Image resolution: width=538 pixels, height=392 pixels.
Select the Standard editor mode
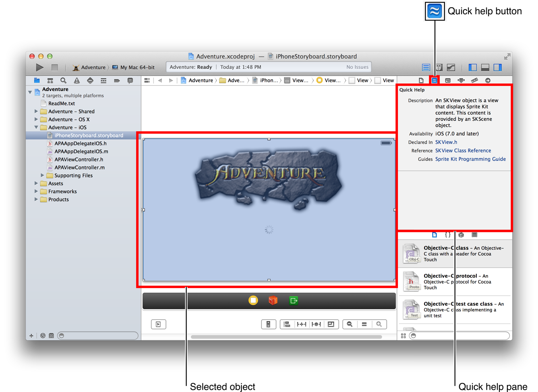tap(426, 67)
